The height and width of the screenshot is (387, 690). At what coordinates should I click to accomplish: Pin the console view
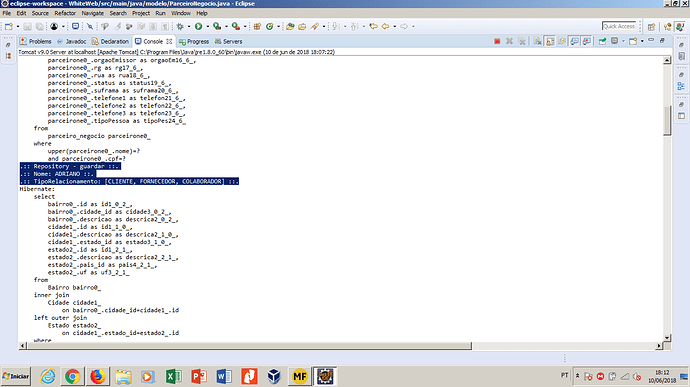602,41
